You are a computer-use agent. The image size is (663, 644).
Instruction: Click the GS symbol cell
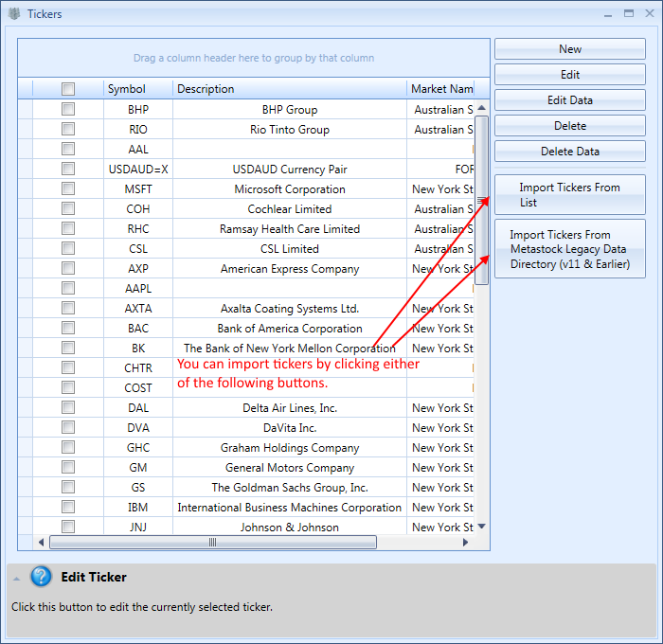pos(138,487)
